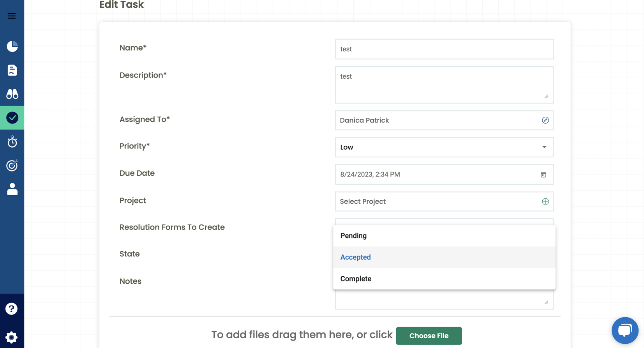Open the settings gear icon

click(11, 337)
